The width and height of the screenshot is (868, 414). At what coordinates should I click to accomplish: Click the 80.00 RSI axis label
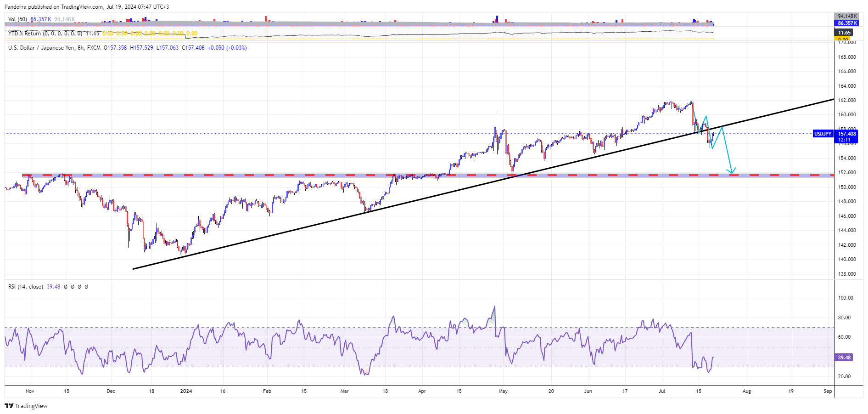[x=845, y=318]
